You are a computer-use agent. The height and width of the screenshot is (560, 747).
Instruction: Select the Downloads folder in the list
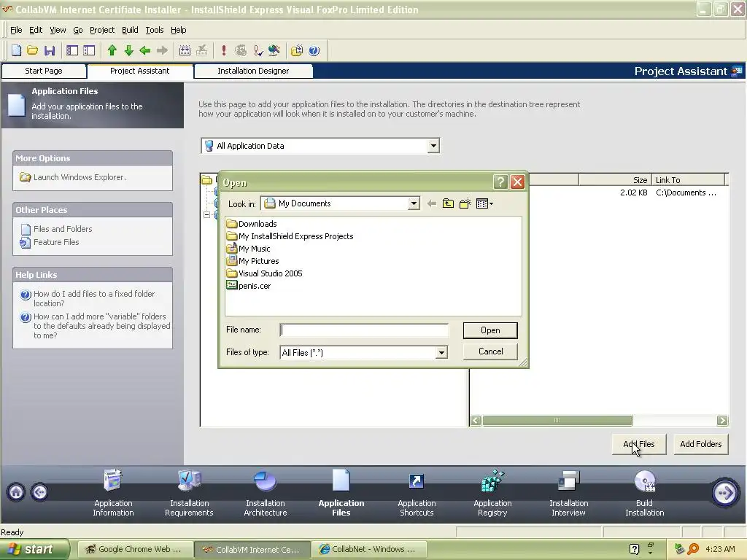click(x=252, y=224)
